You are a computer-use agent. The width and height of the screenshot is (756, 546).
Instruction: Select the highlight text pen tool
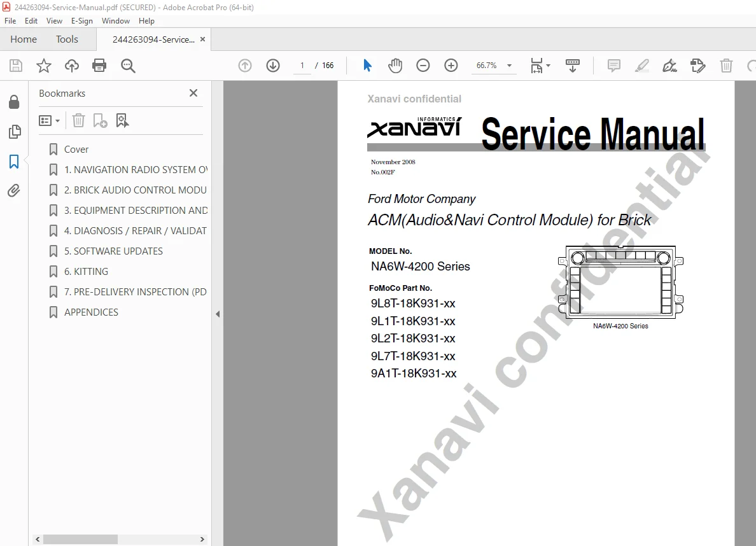click(641, 66)
